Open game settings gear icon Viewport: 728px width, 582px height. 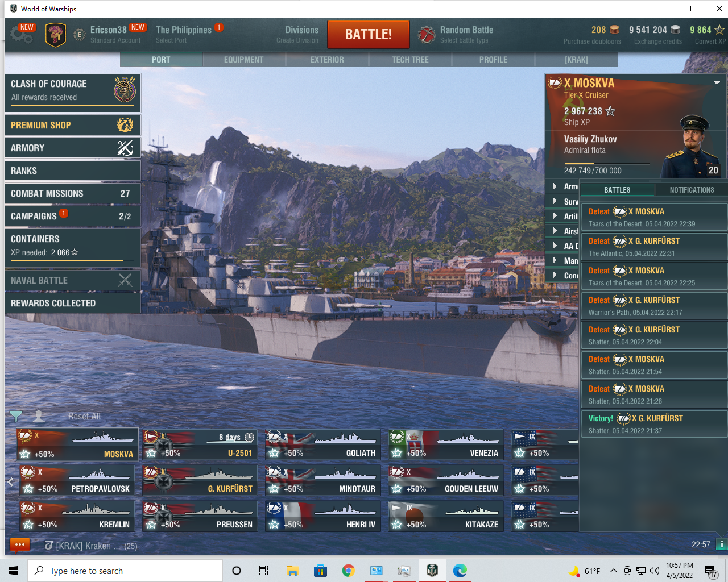(21, 35)
